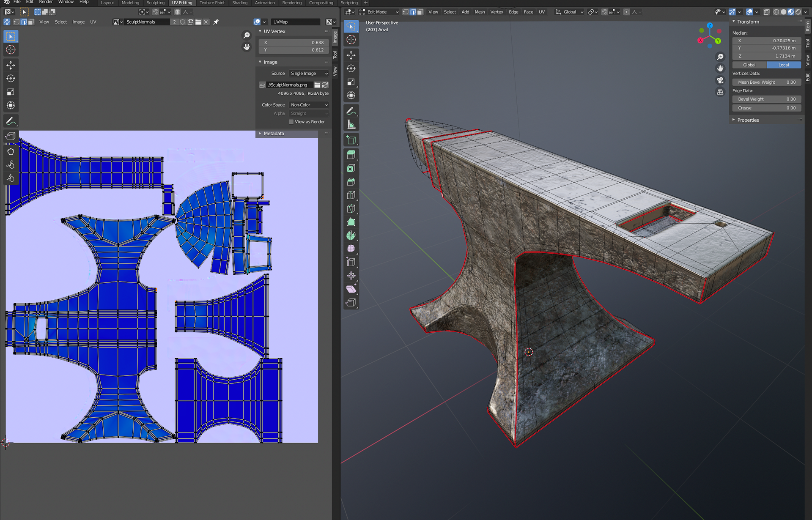812x520 pixels.
Task: Open the Render menu
Action: (x=46, y=2)
